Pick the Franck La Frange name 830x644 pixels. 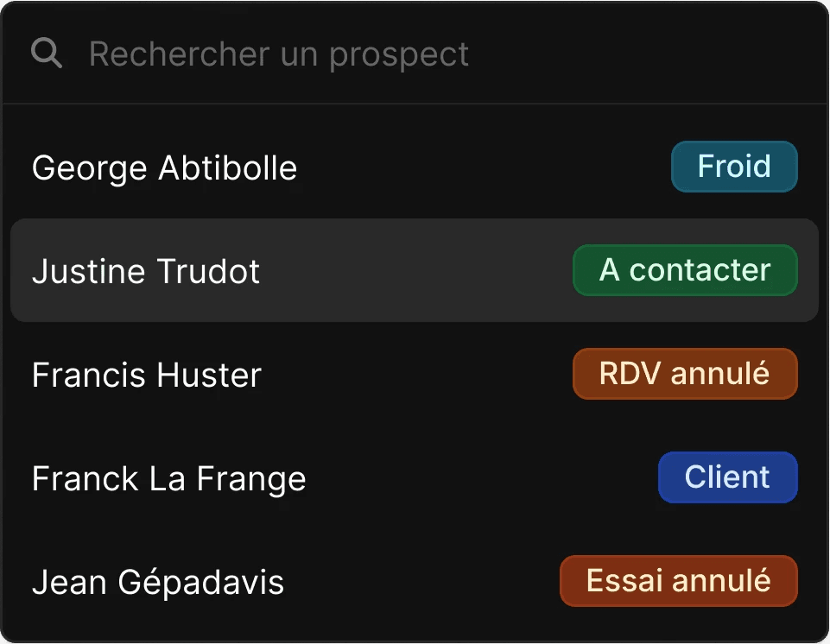pos(169,479)
